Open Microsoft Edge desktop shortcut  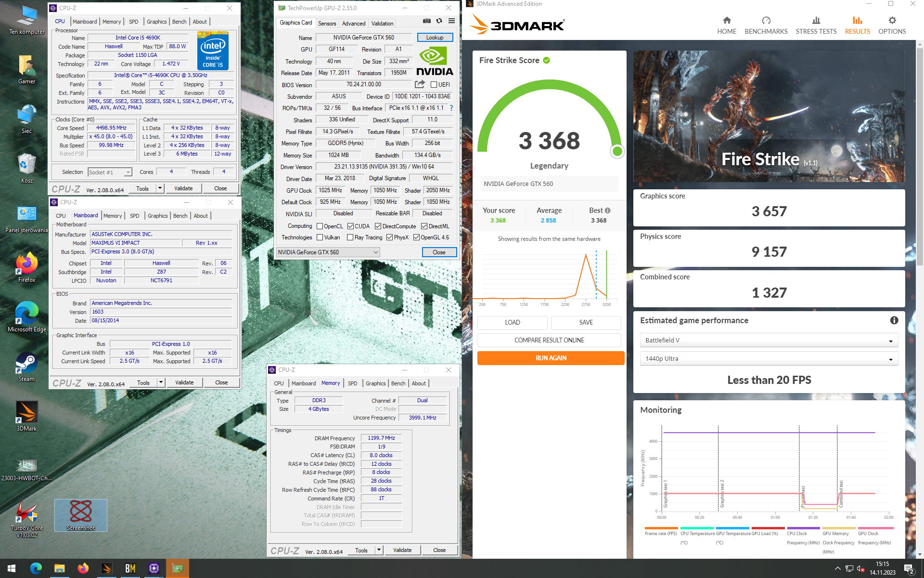pos(26,316)
